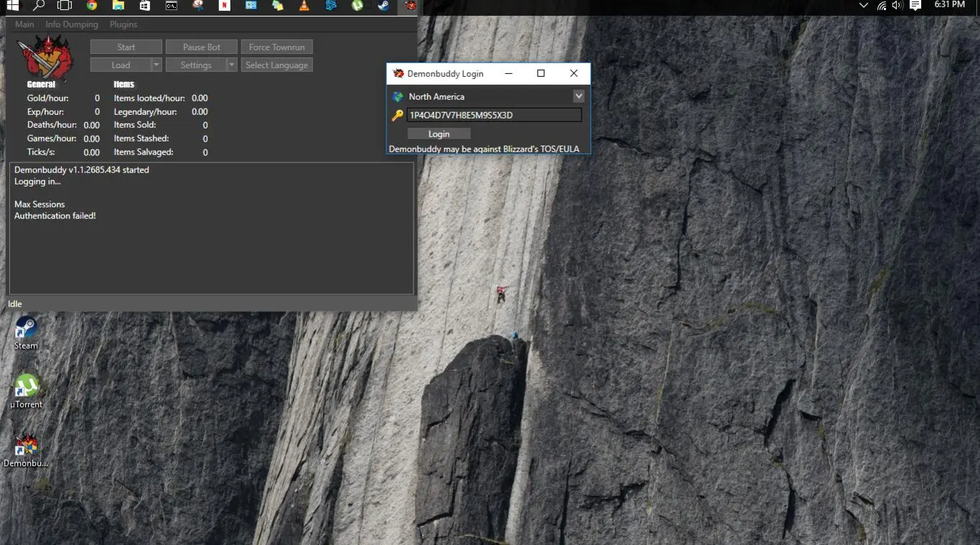Open the Windows Start menu

[12, 6]
